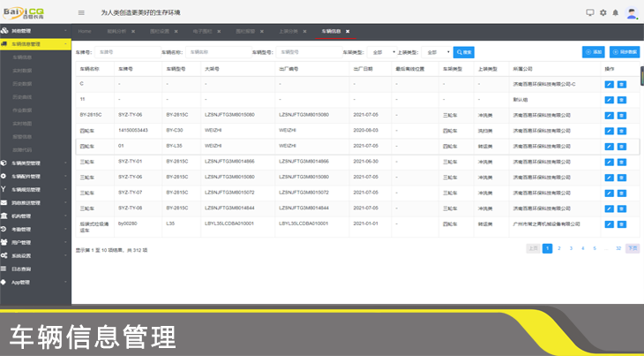Click the hamburger menu collapse icon

click(x=81, y=12)
